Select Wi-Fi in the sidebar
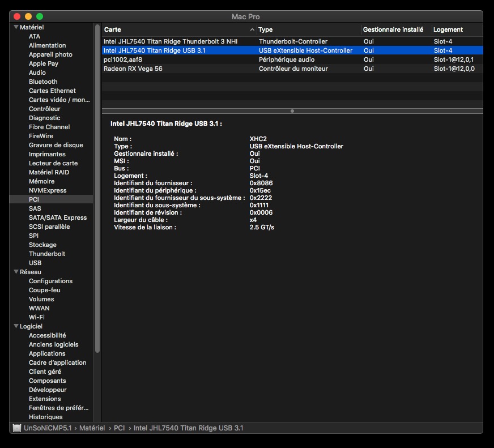494x448 pixels. click(x=37, y=317)
